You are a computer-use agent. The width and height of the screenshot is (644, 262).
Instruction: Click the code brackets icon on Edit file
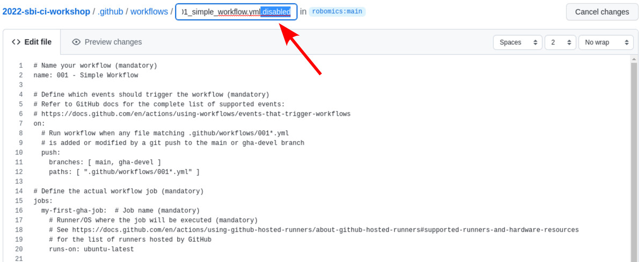(x=16, y=42)
